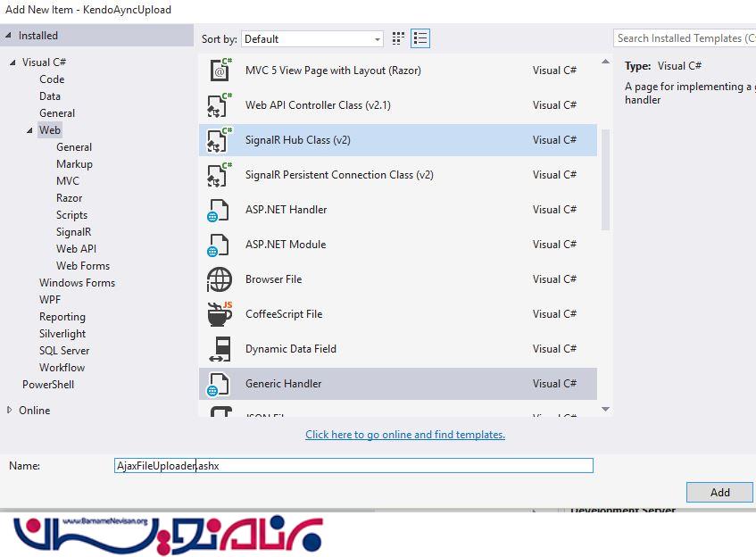This screenshot has width=756, height=557.
Task: Select the Web tree node
Action: pos(50,130)
